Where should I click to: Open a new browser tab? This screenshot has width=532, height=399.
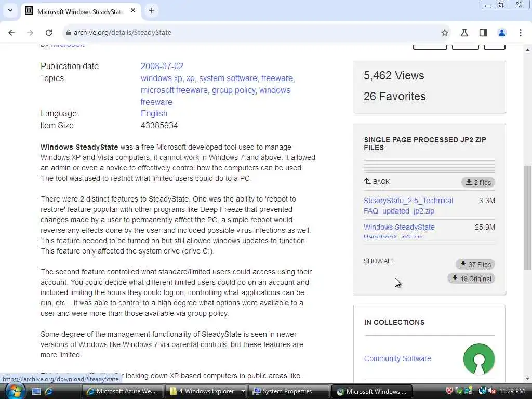tap(151, 10)
